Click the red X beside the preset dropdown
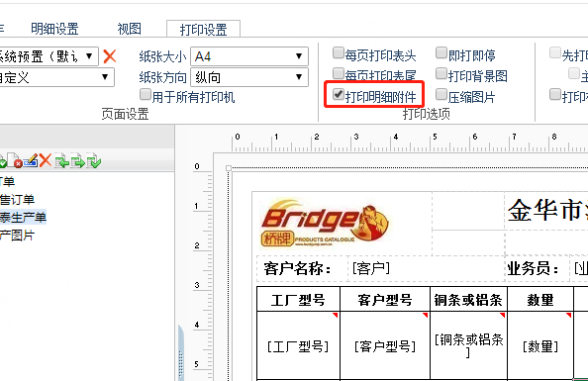The image size is (588, 381). [x=110, y=56]
